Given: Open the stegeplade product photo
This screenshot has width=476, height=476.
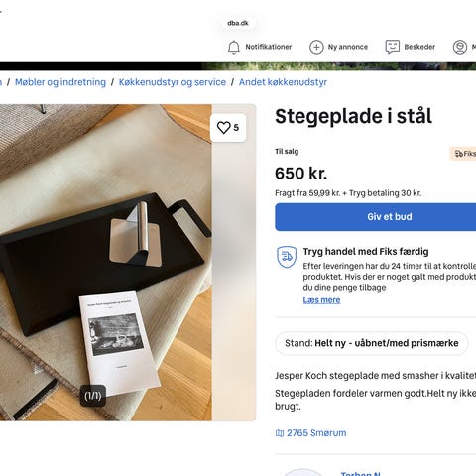Looking at the screenshot, I should point(106,263).
